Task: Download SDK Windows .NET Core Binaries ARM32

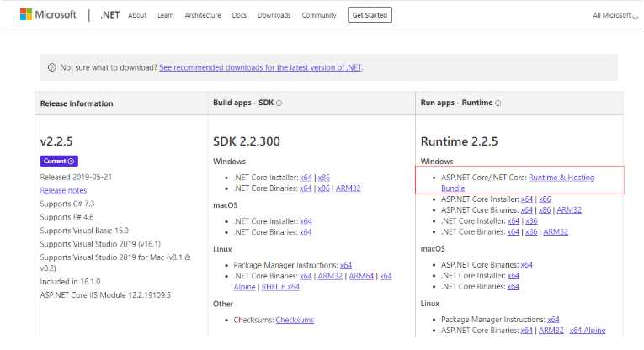Action: tap(349, 188)
